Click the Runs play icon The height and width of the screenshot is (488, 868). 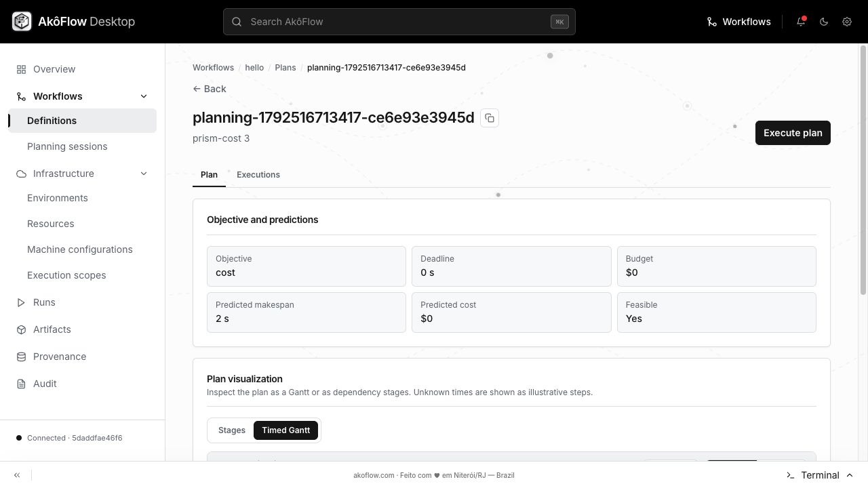21,302
